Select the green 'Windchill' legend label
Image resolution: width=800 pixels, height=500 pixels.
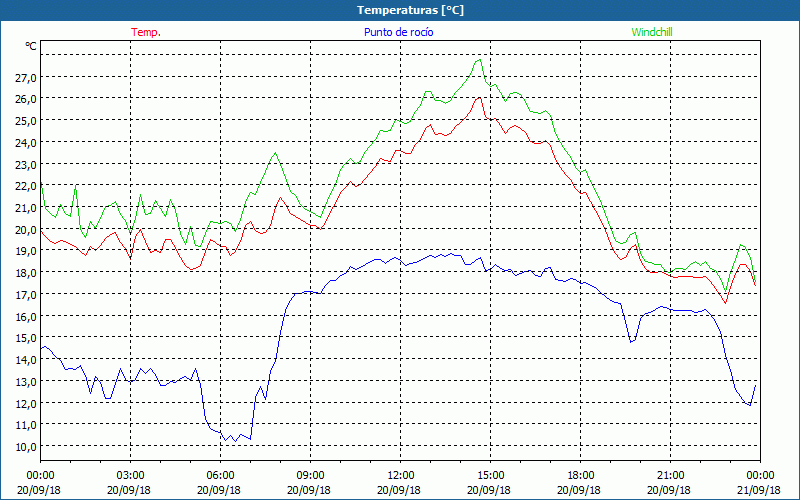[x=652, y=32]
